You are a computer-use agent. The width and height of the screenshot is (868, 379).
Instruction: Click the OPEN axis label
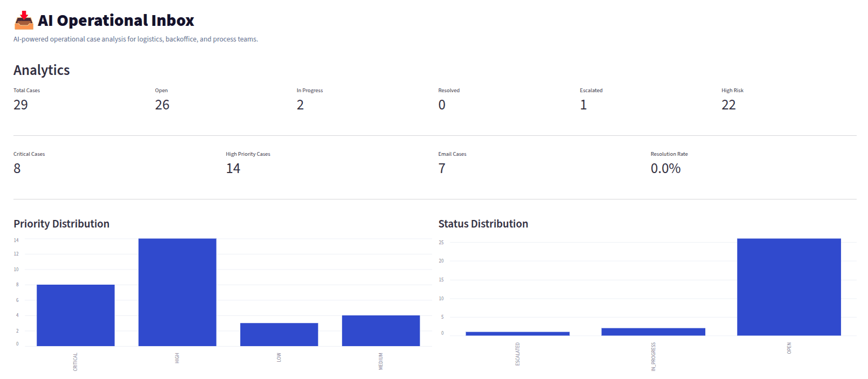(x=789, y=348)
